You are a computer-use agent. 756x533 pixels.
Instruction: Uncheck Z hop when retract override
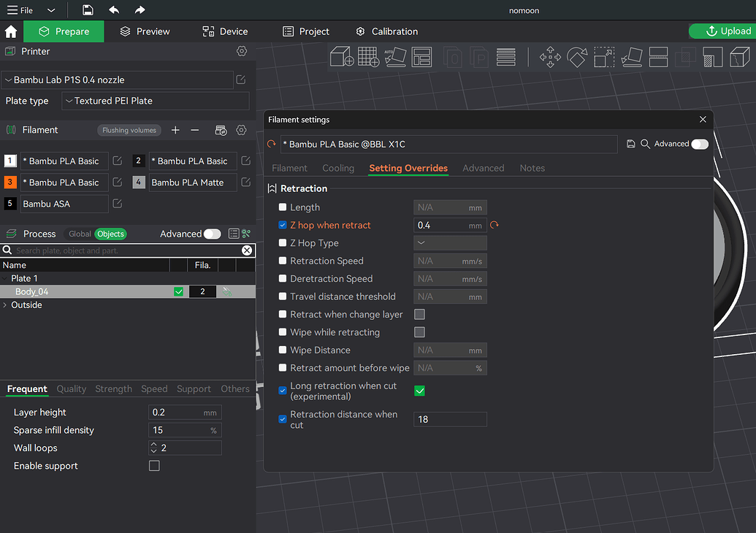click(x=283, y=225)
